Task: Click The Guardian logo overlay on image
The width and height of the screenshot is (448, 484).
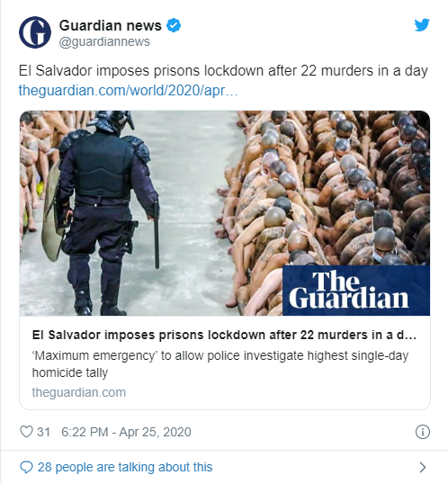Action: (x=356, y=291)
